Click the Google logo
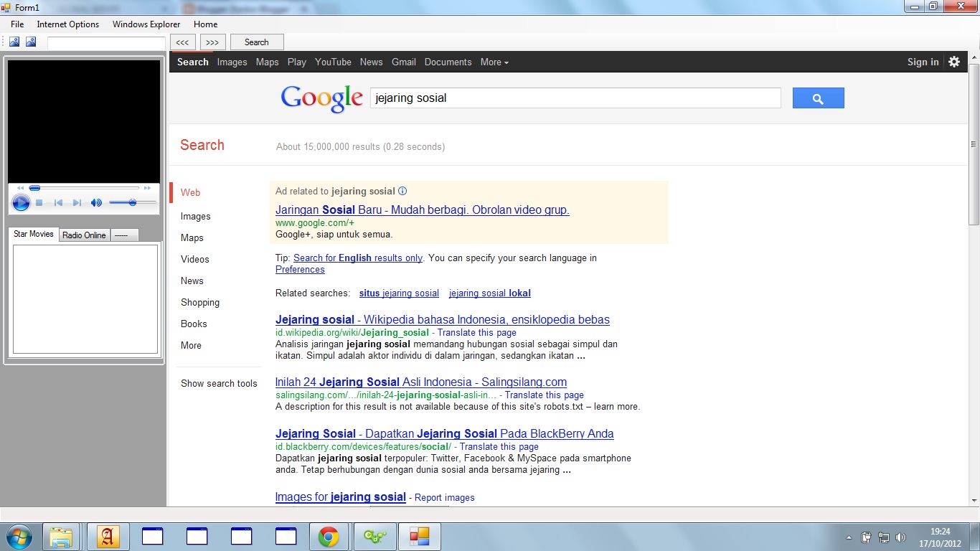 [322, 99]
